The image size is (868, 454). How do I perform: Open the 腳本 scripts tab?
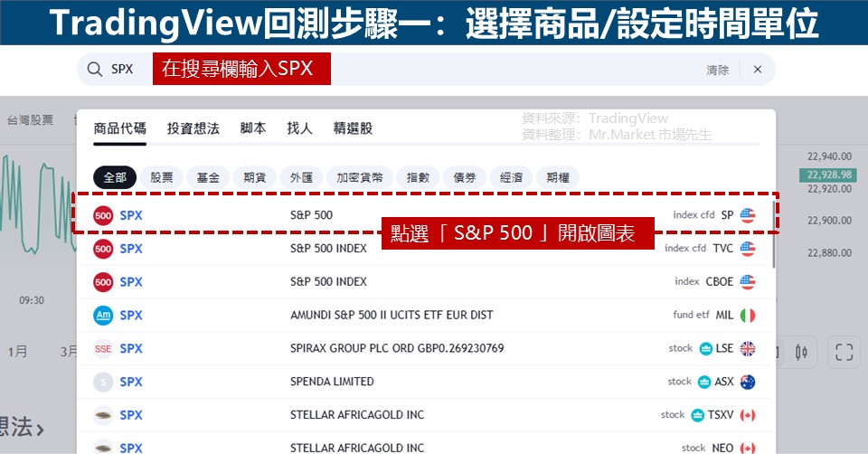253,128
